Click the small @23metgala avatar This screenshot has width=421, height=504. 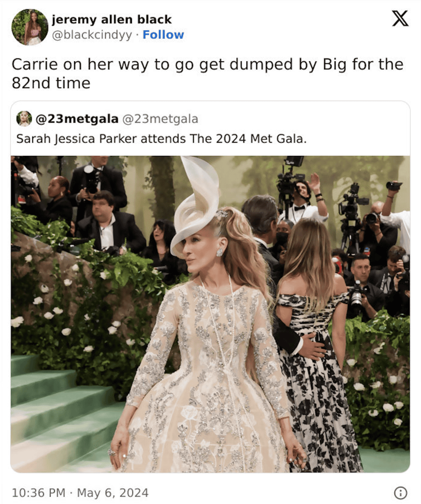click(x=24, y=119)
